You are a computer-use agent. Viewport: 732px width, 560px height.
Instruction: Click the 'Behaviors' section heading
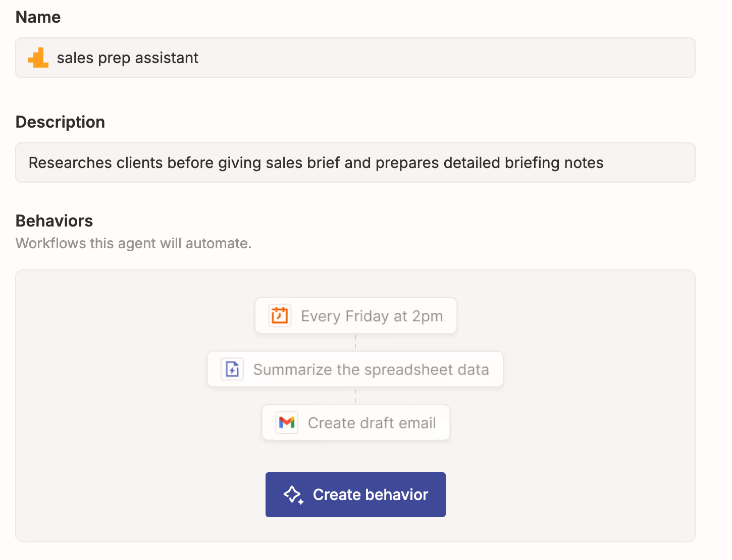point(55,221)
